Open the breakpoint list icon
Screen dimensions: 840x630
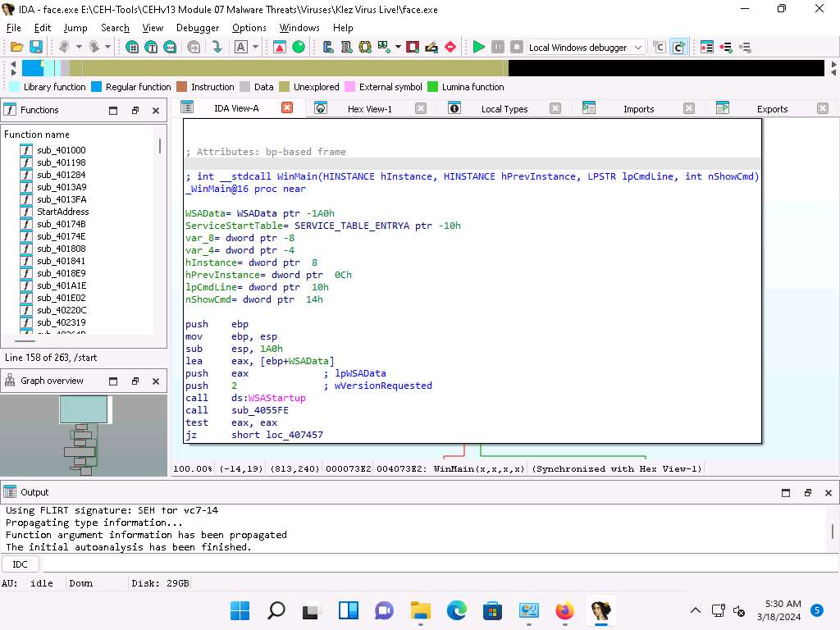[706, 48]
